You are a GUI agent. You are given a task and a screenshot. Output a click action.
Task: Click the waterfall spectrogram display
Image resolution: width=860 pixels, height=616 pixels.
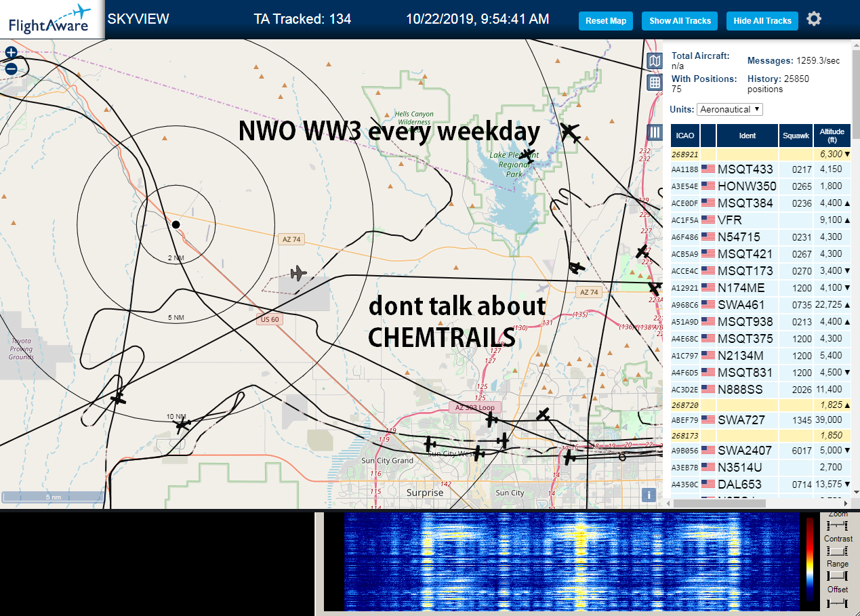571,562
